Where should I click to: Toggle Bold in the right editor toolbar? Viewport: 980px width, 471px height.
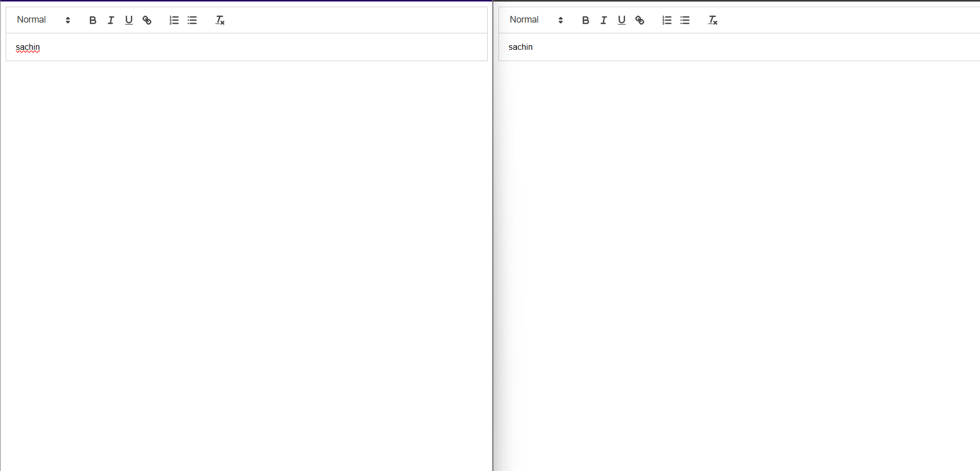point(585,20)
